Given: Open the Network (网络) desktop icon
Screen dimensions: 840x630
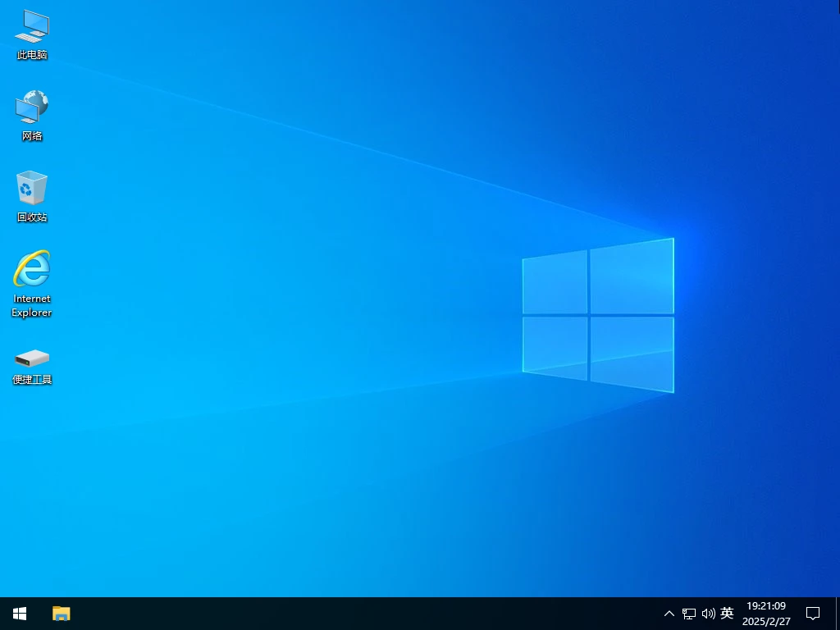Looking at the screenshot, I should click(31, 109).
